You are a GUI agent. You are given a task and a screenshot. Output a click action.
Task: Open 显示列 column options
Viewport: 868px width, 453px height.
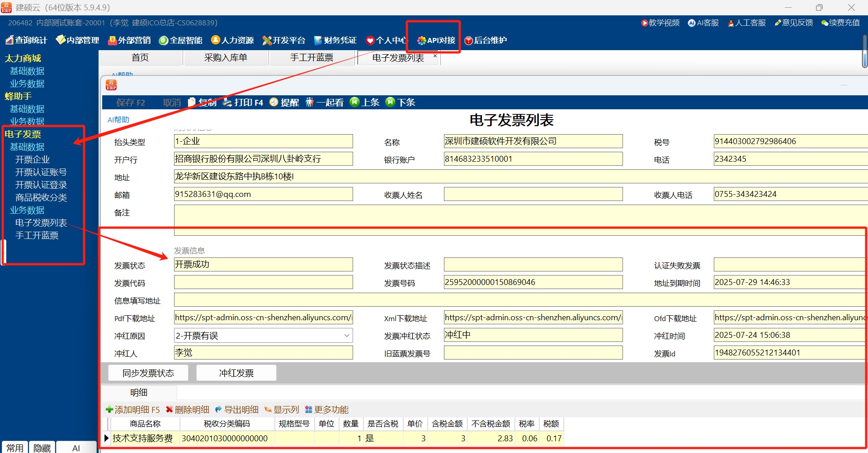coord(282,410)
